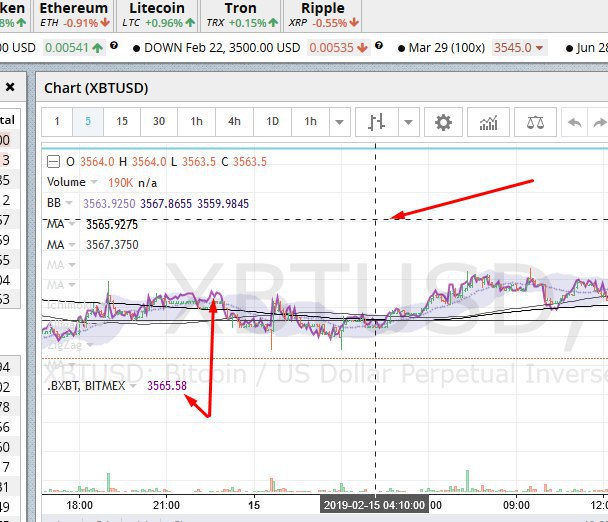Click the .BXBT value 3565.58
The image size is (608, 522).
pyautogui.click(x=167, y=386)
